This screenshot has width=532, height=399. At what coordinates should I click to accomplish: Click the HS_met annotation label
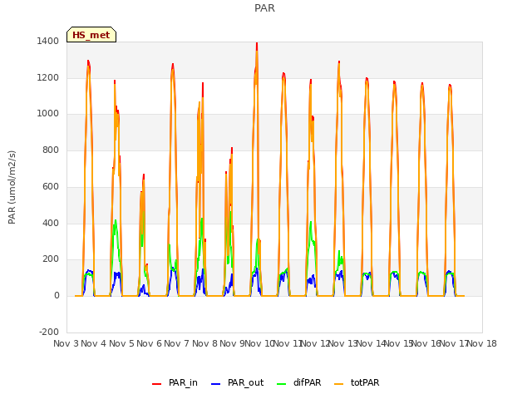[x=91, y=35]
